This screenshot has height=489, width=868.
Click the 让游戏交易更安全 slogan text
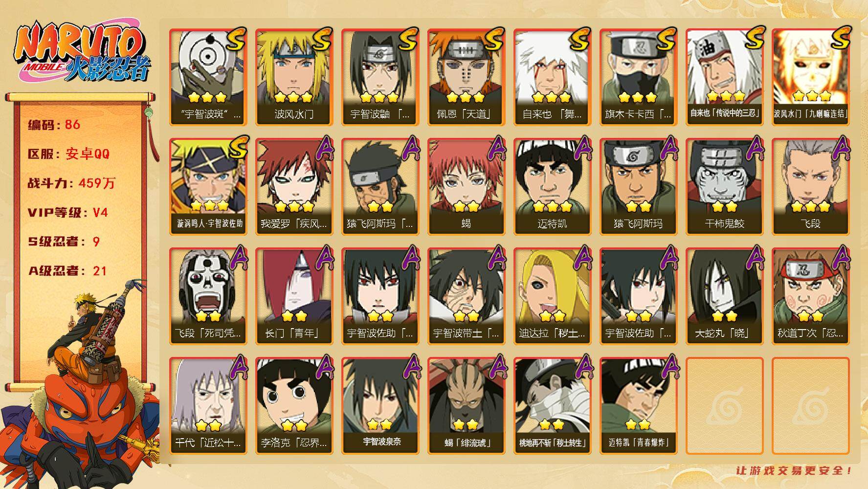[x=794, y=470]
